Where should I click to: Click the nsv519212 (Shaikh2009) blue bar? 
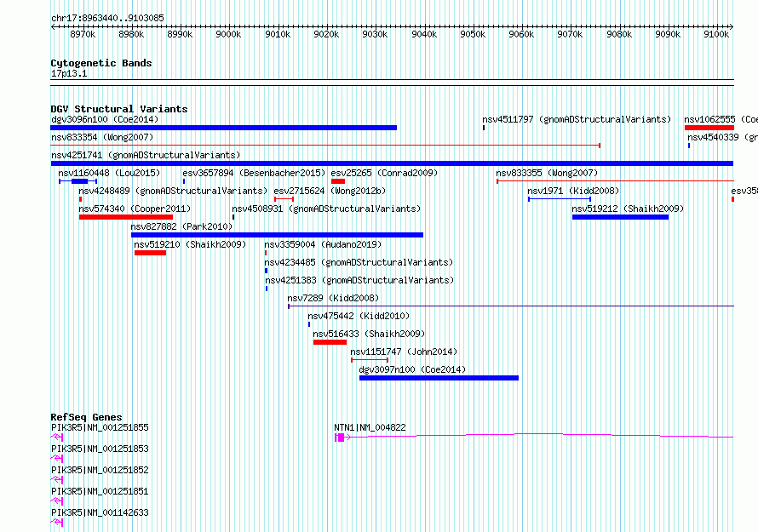(620, 217)
